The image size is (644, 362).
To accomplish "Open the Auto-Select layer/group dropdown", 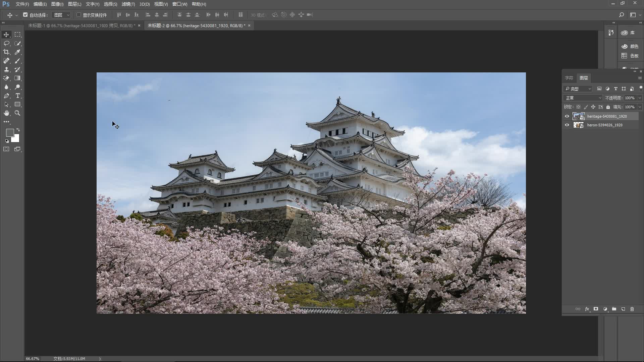I will [x=61, y=15].
